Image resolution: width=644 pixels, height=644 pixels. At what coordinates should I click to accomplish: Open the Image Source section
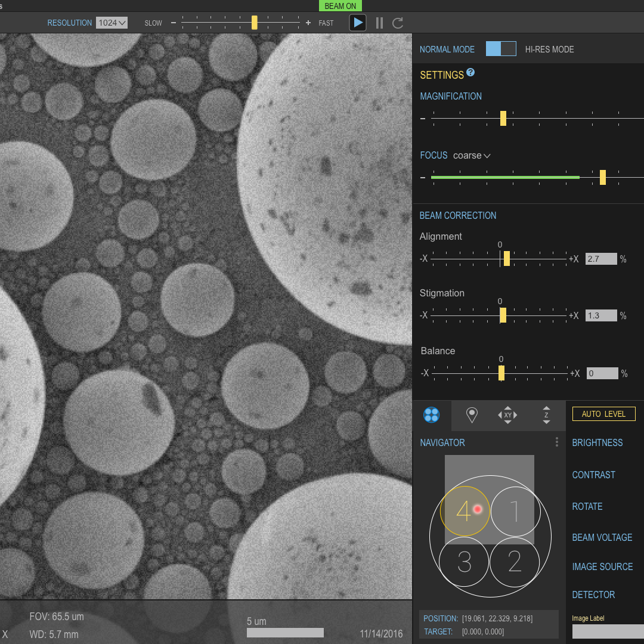[x=602, y=566]
